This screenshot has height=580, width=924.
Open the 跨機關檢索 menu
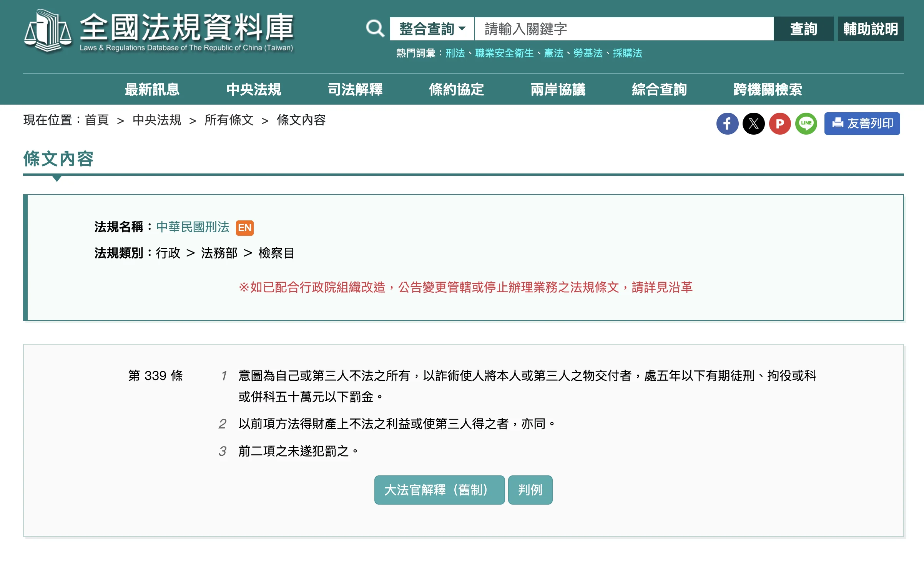click(x=768, y=89)
